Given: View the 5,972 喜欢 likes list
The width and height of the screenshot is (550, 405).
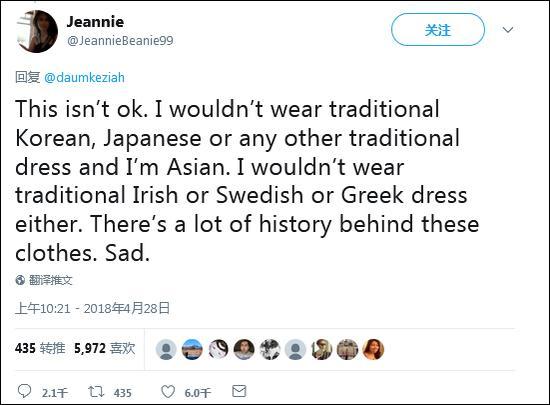Looking at the screenshot, I should click(x=105, y=348).
